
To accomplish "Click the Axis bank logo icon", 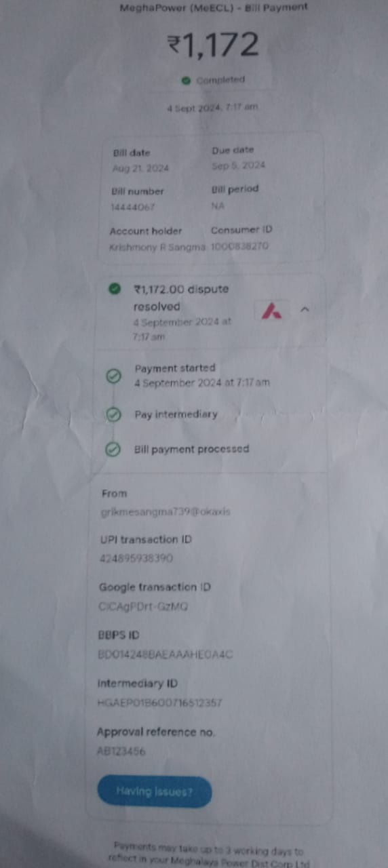I will [x=272, y=311].
